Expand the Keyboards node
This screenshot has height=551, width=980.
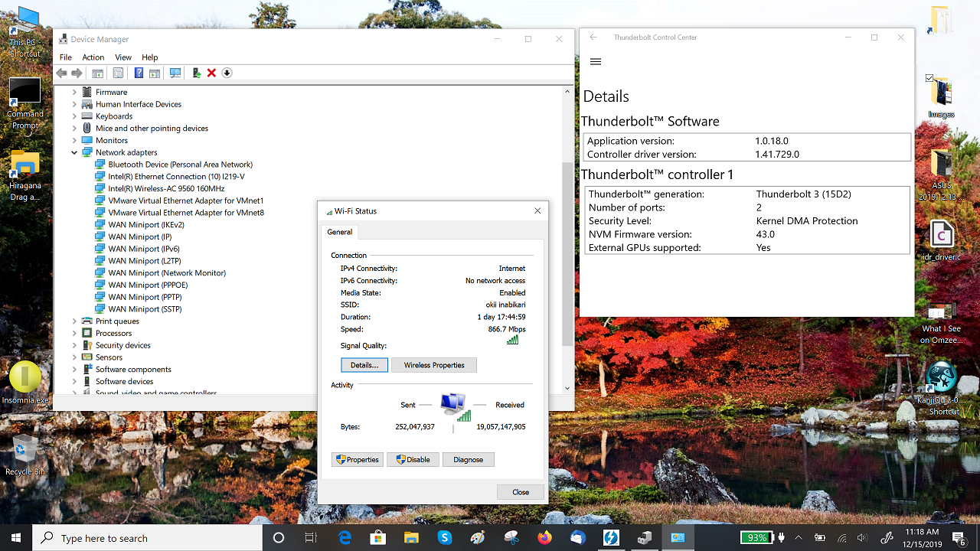pyautogui.click(x=74, y=116)
